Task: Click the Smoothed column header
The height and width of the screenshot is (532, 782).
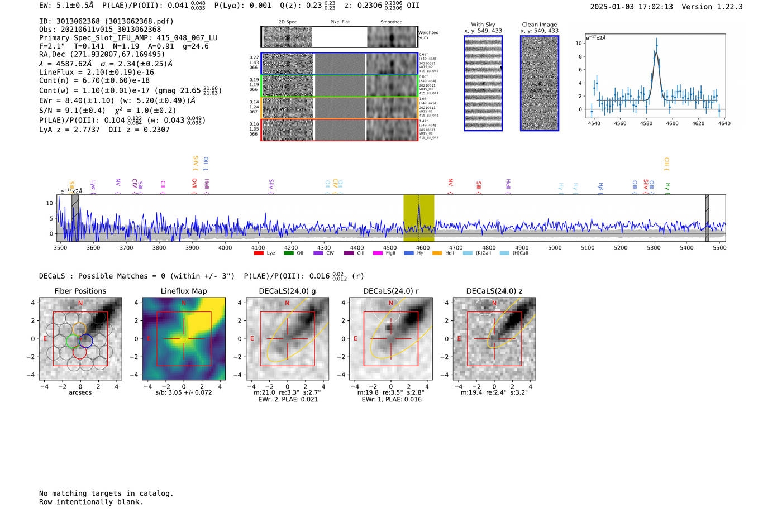Action: click(x=392, y=22)
